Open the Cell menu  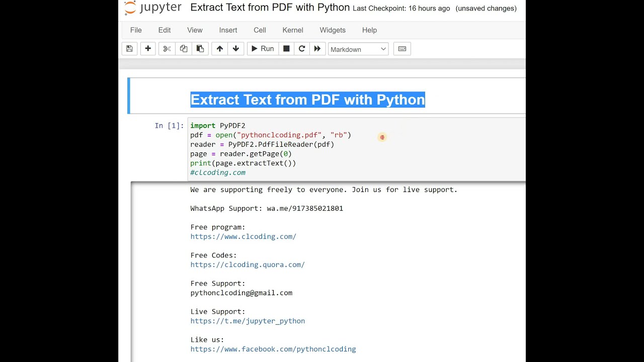point(260,30)
